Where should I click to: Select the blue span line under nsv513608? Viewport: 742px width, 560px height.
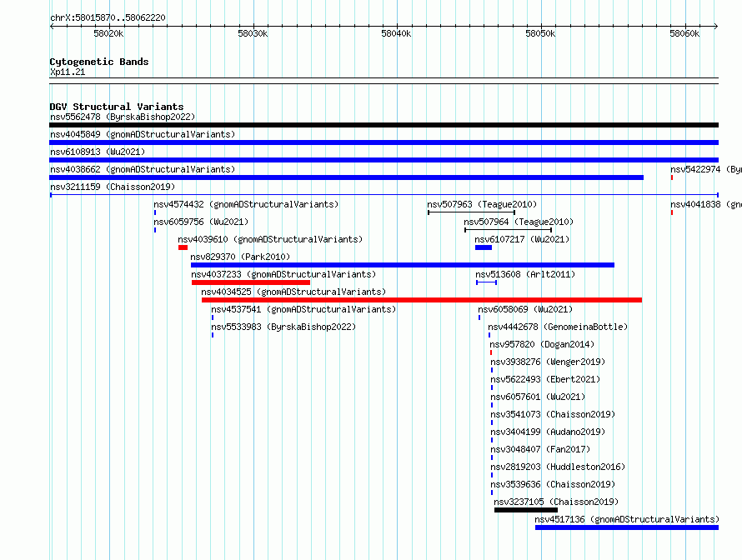(486, 282)
